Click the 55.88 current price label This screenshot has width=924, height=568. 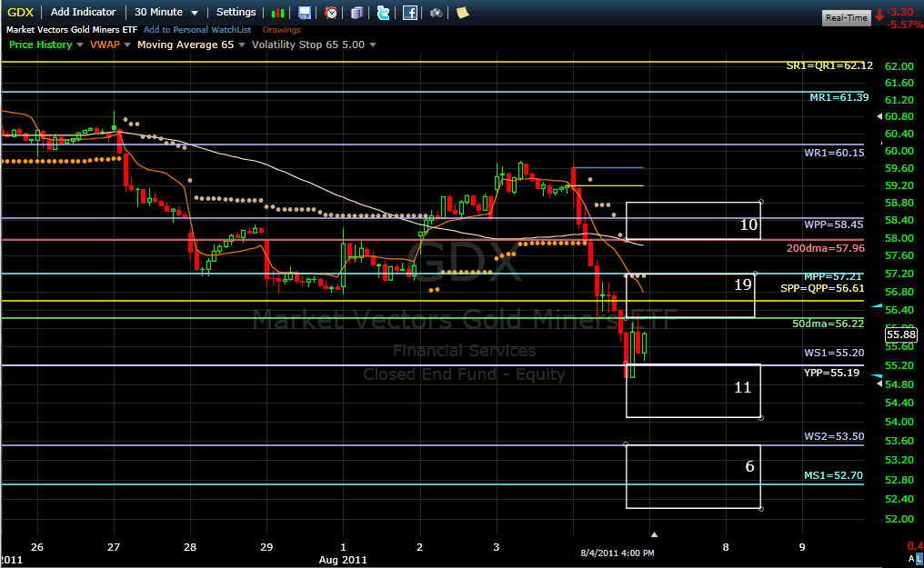pyautogui.click(x=901, y=335)
